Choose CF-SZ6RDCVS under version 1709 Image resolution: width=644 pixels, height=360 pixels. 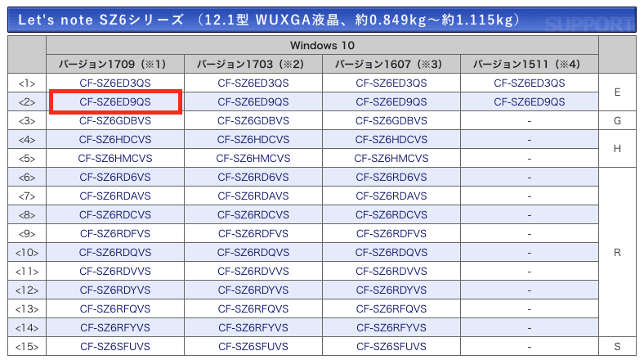pyautogui.click(x=115, y=215)
